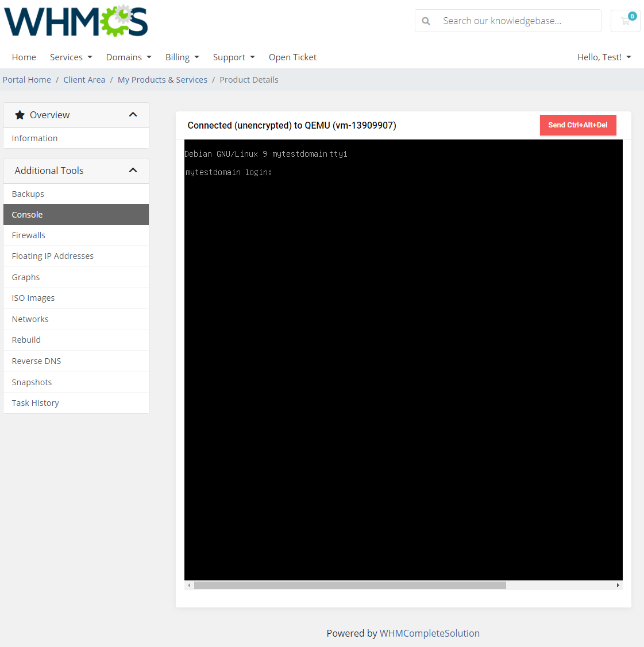Follow Client Area breadcrumb link
644x647 pixels.
point(84,80)
